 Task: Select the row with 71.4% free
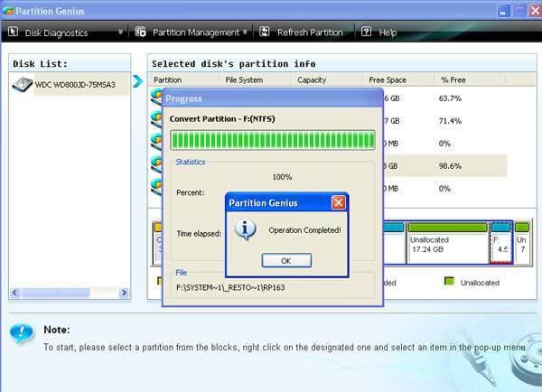coord(444,121)
